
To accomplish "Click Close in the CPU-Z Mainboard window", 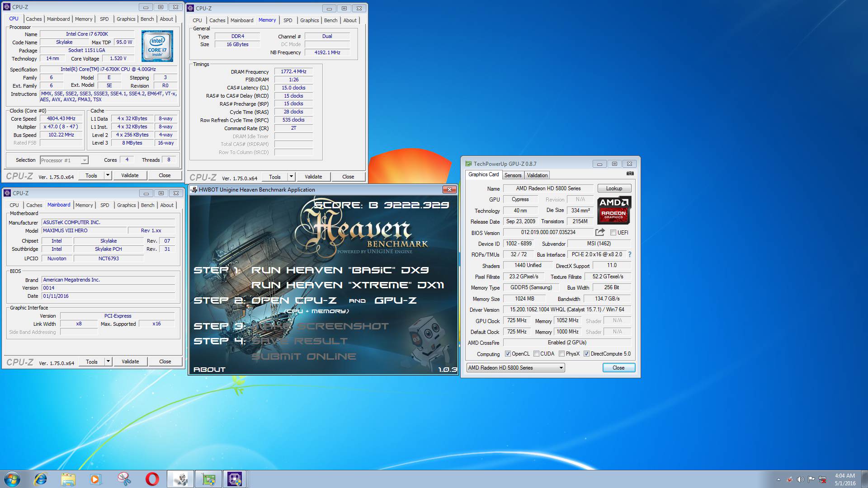I will pos(165,361).
